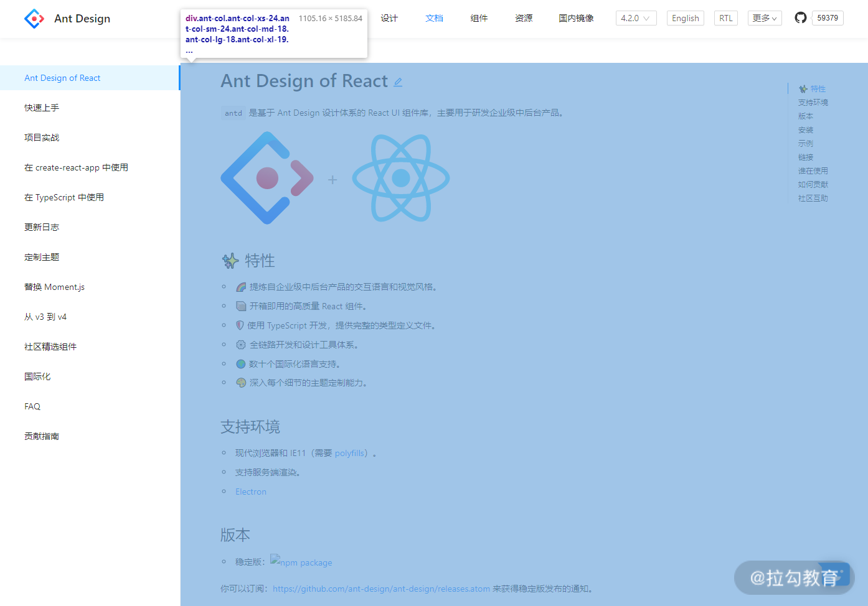Screen dimensions: 868x606
Task: Follow the Electron link
Action: tap(251, 492)
